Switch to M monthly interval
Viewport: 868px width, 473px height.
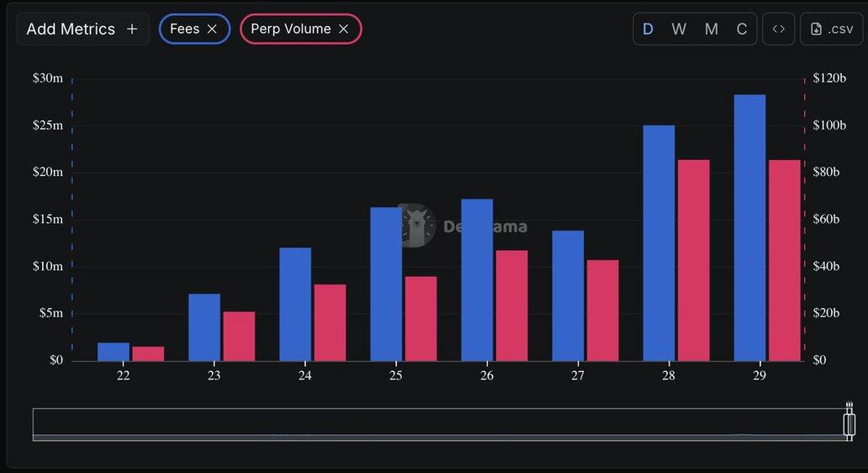pyautogui.click(x=711, y=29)
